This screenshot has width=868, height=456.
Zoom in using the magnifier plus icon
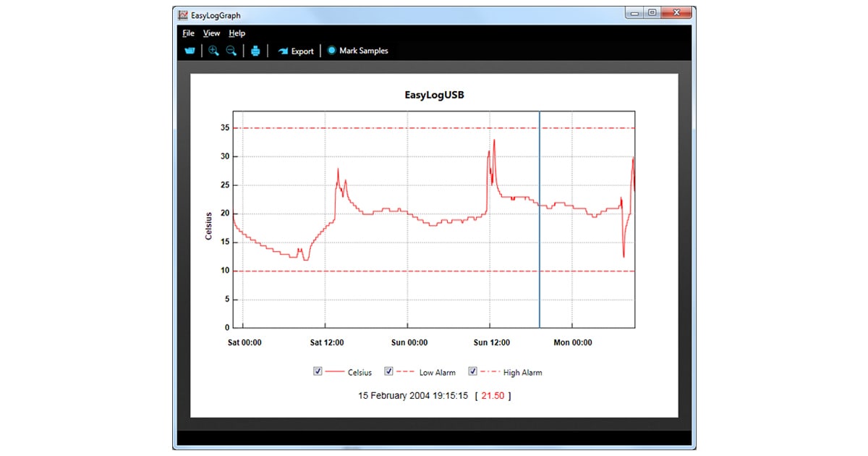pos(213,51)
